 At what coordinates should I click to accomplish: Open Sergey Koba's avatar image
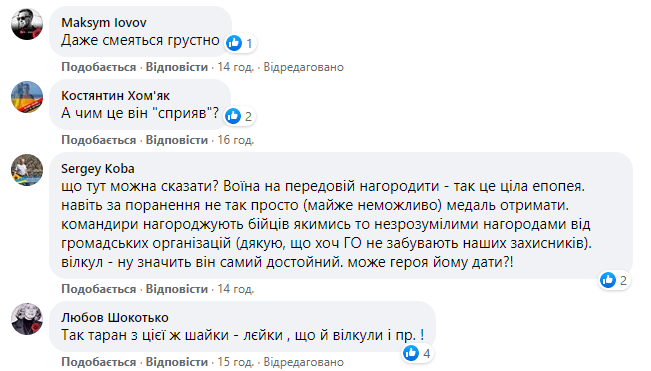[27, 170]
